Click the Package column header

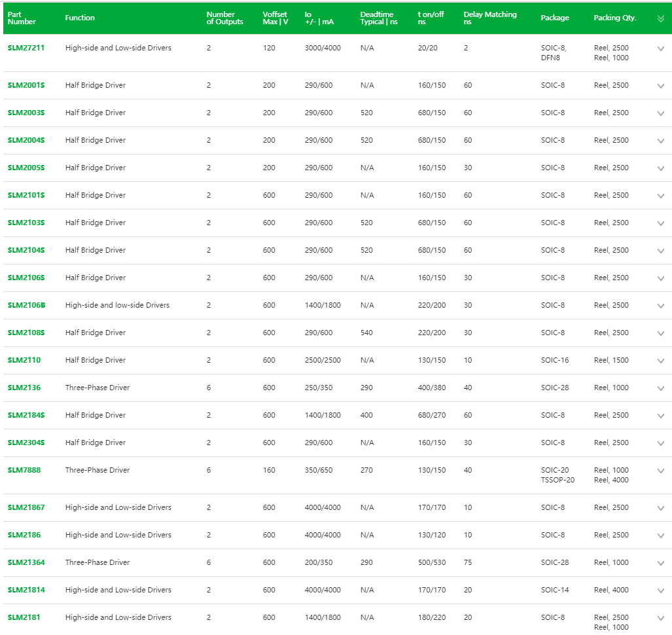[555, 18]
